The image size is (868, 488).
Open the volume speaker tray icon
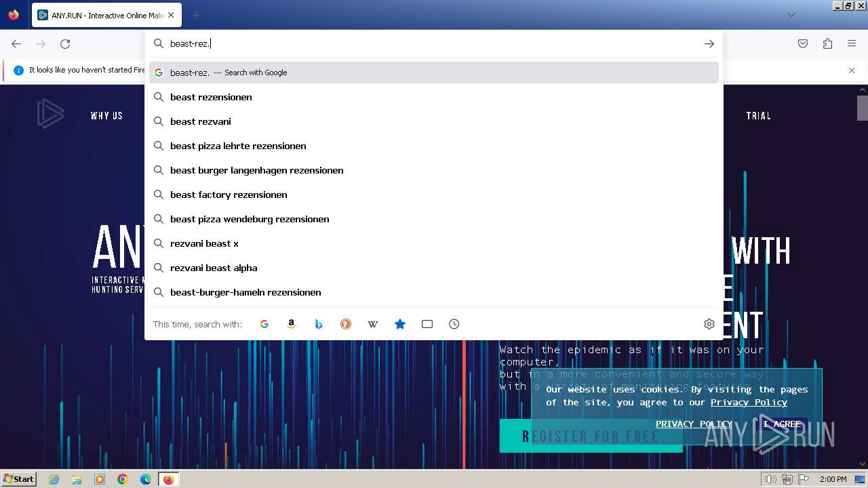(x=770, y=479)
